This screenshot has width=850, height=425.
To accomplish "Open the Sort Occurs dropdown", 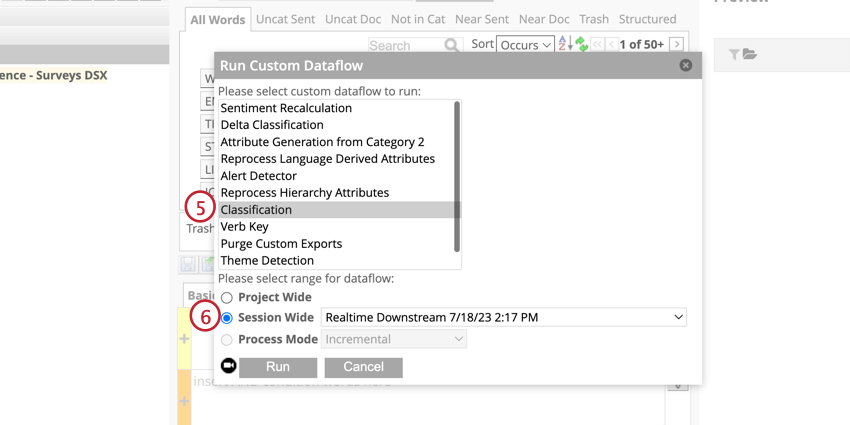I will point(525,44).
